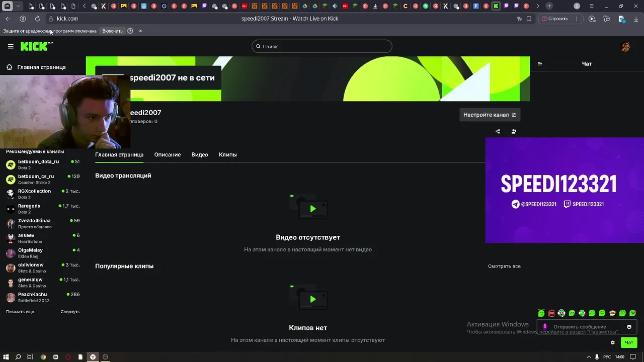Click the green Чат send button
Viewport: 644px width, 362px height.
pyautogui.click(x=629, y=342)
